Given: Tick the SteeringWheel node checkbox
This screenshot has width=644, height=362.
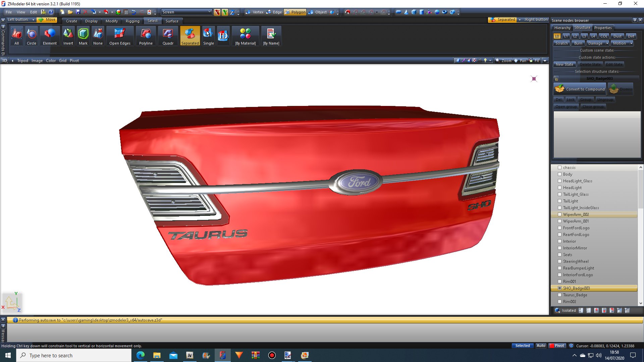Looking at the screenshot, I should pyautogui.click(x=559, y=261).
